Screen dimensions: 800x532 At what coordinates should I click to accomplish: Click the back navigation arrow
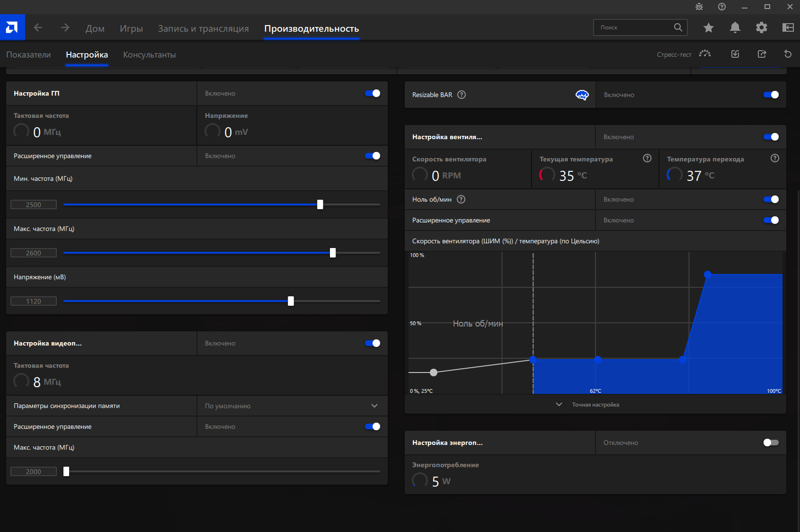38,28
